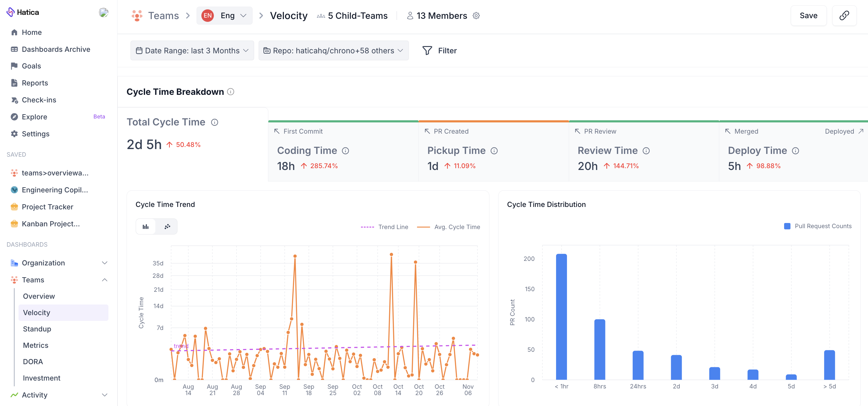This screenshot has height=406, width=868.
Task: Toggle Pull Request Counts legend swatch
Action: point(787,226)
